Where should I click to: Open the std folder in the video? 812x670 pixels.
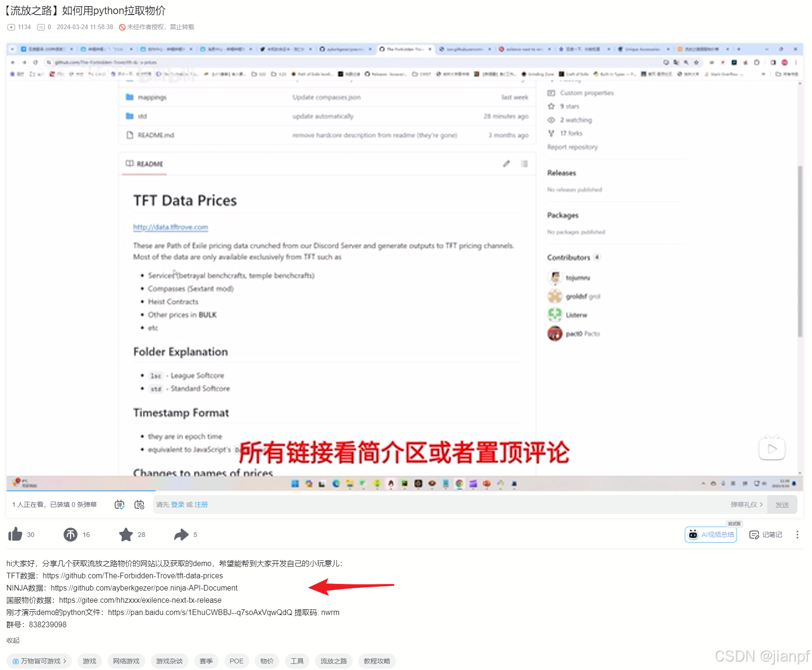(142, 116)
